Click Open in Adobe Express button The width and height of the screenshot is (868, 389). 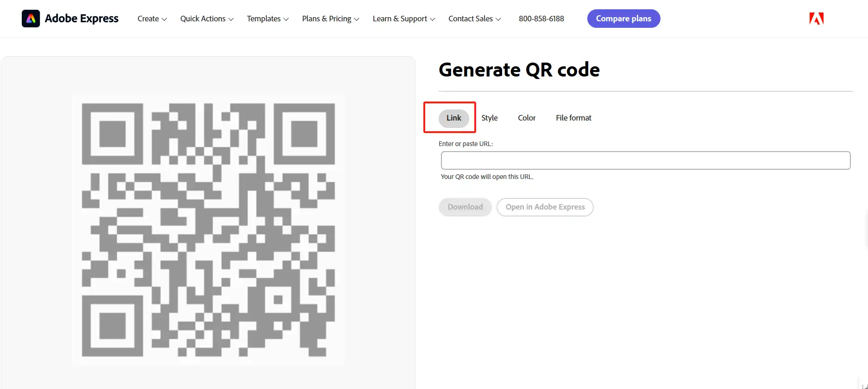[x=545, y=207]
